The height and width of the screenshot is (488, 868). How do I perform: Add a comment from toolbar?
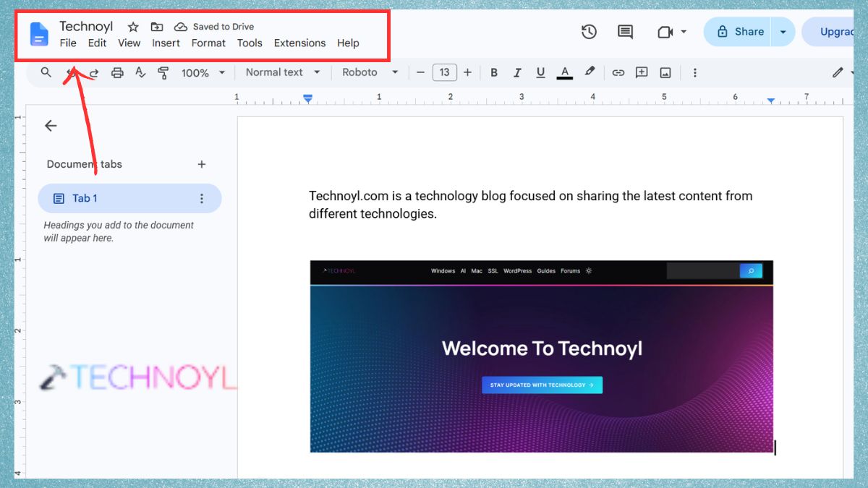point(642,72)
